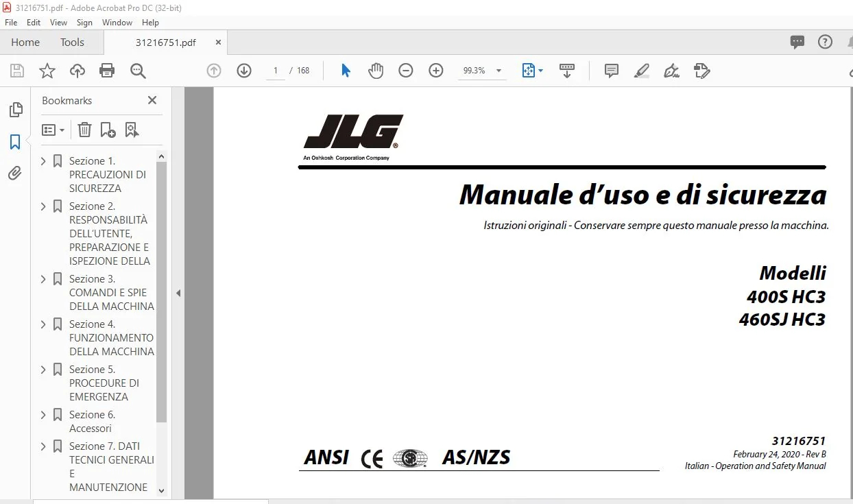Add a new bookmark icon
The image size is (853, 504).
108,130
